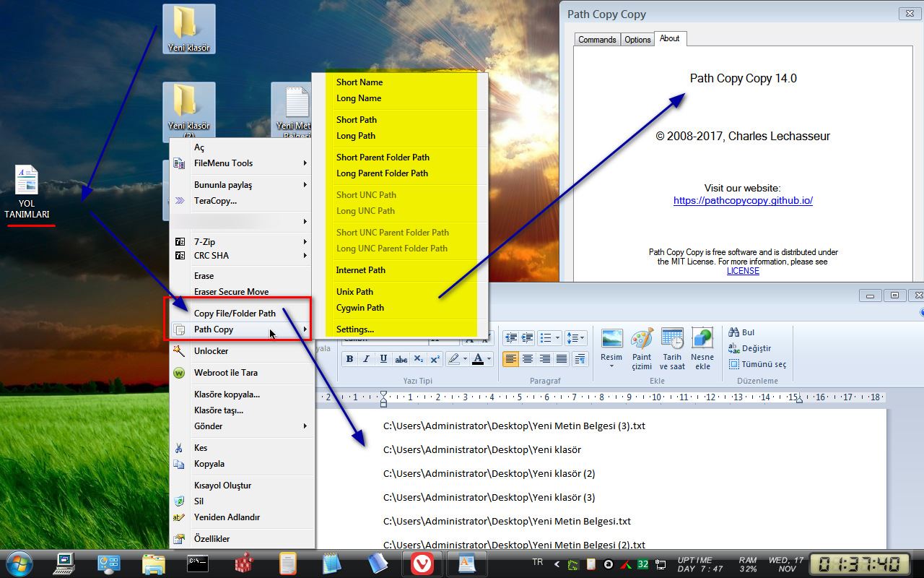
Task: Toggle Superscript formatting in WordPad
Action: [x=435, y=359]
